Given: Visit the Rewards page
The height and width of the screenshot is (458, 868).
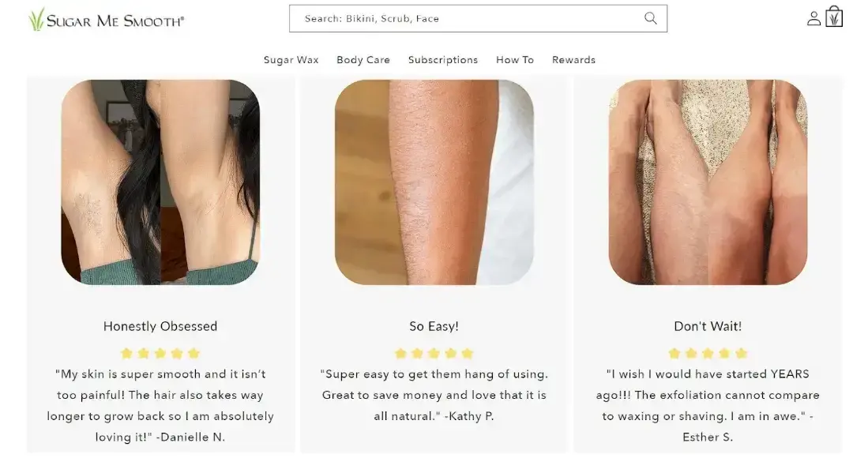Looking at the screenshot, I should click(x=574, y=59).
